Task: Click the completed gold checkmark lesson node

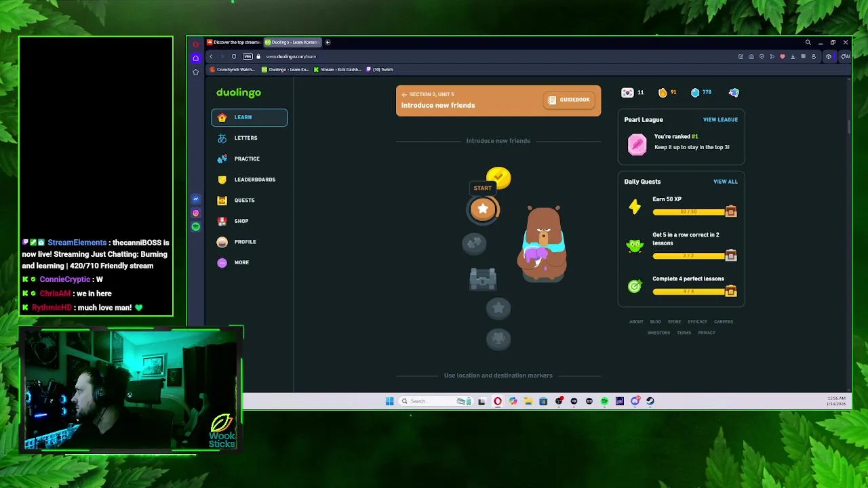Action: point(498,178)
